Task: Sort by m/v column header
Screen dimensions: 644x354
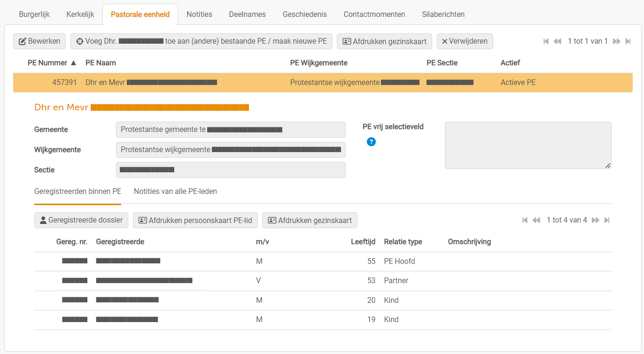Action: coord(263,242)
